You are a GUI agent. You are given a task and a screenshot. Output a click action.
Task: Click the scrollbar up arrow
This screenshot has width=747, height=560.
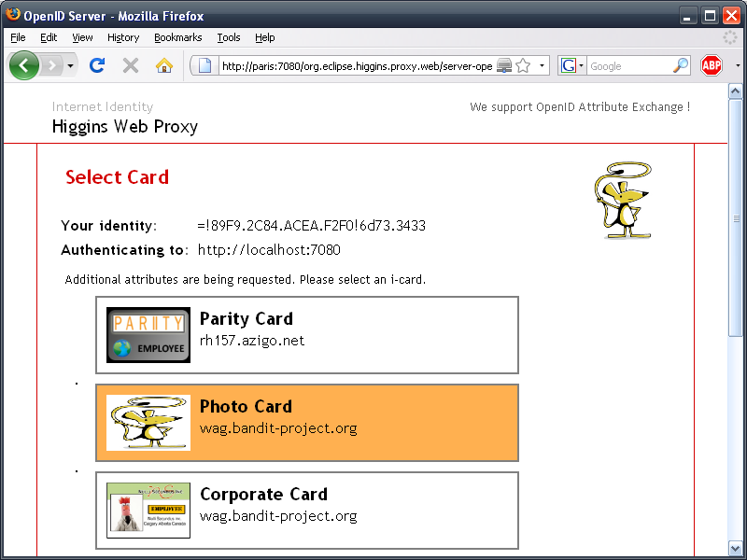735,91
